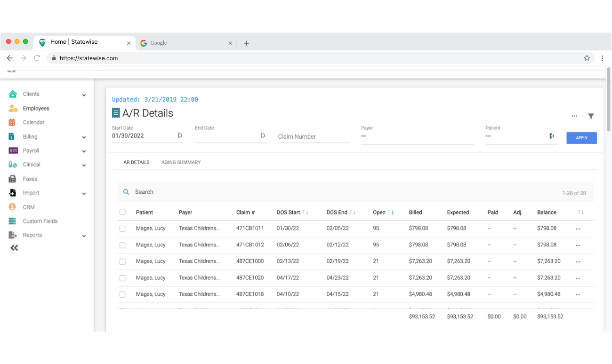The width and height of the screenshot is (612, 364).
Task: Open the filter funnel icon
Action: click(591, 116)
